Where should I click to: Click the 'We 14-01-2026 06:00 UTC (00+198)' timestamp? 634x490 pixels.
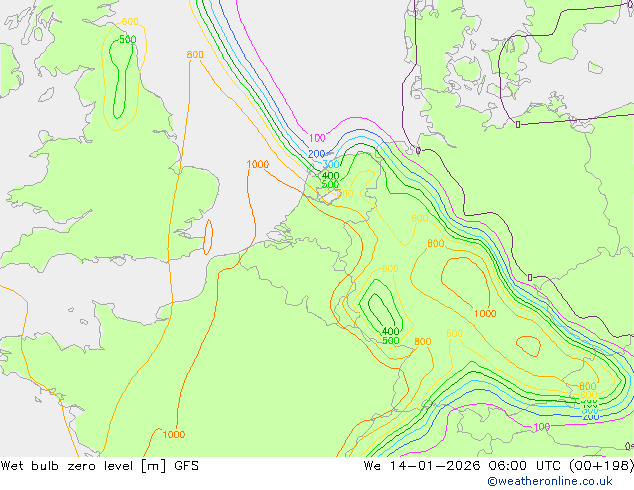point(499,466)
